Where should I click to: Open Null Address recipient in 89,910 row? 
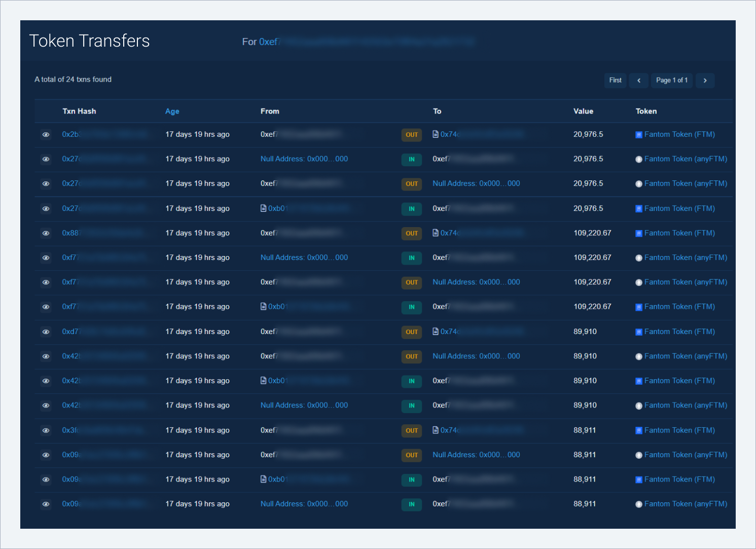[x=476, y=356]
